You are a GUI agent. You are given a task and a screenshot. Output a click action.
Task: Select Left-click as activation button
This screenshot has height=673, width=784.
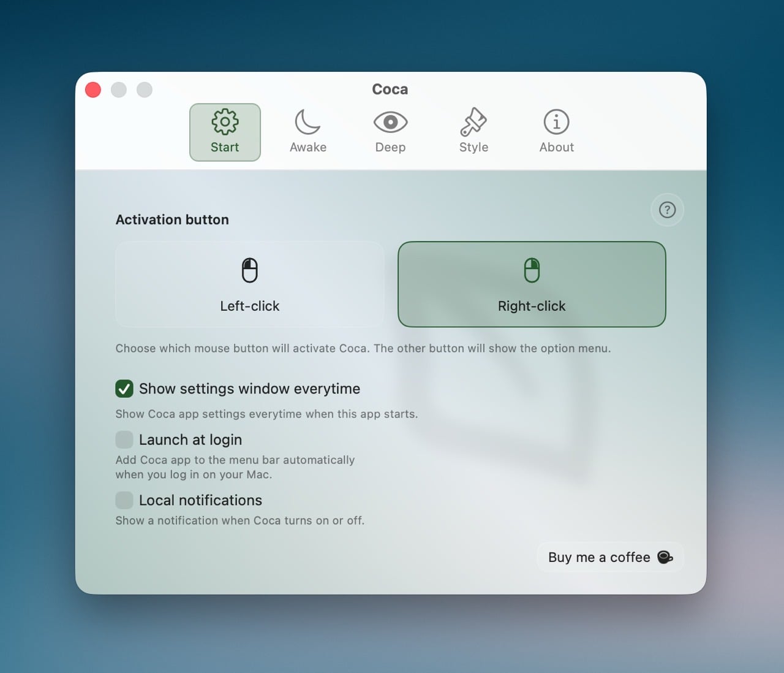click(x=250, y=284)
